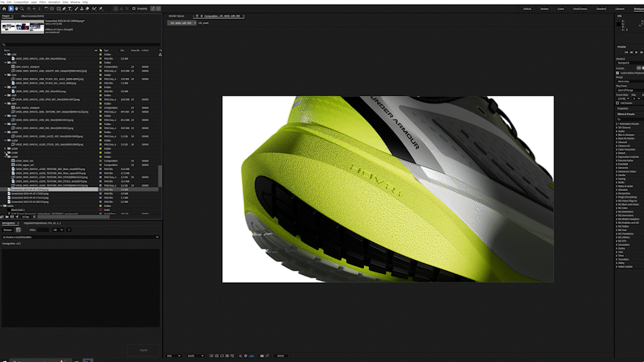Viewport: 644px width, 362px height.
Task: Click the Project panel search field
Action: [x=80, y=44]
